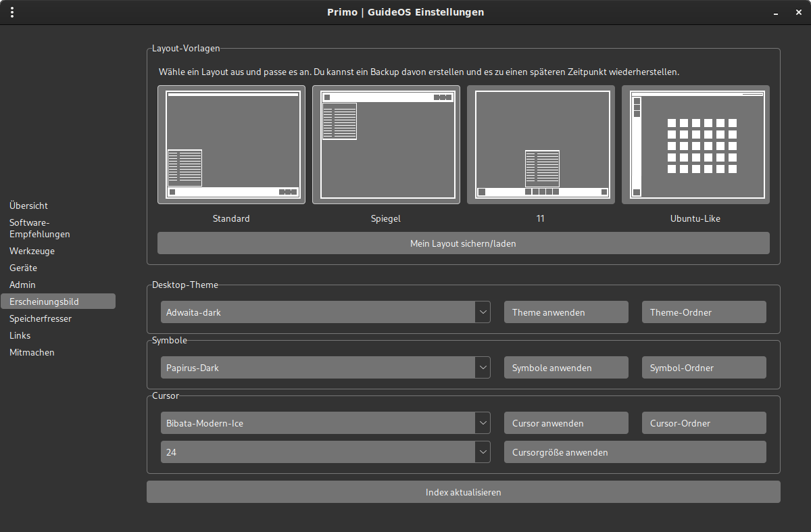
Task: Click Cursorgröße anwenden button
Action: (x=635, y=452)
